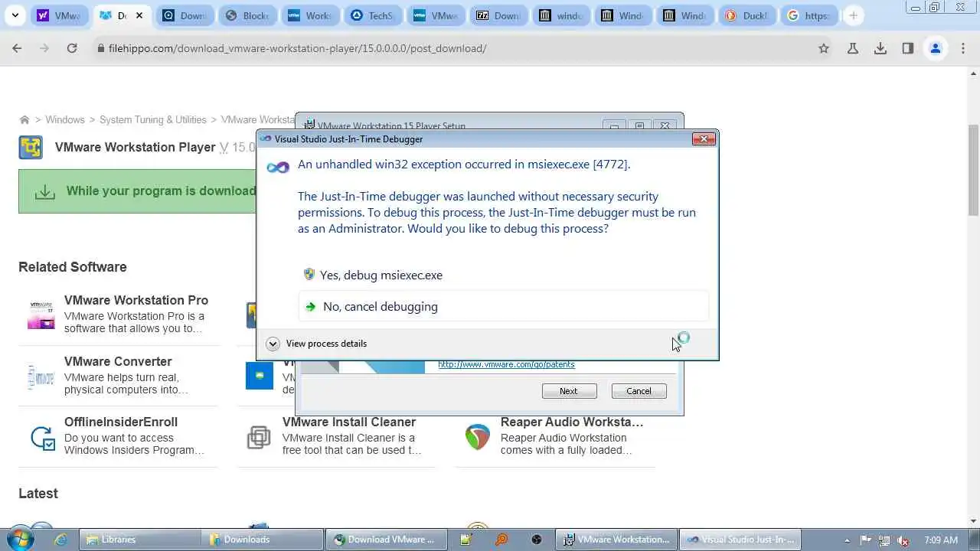Switch to the Yahoo VMware tab
The height and width of the screenshot is (551, 980).
point(60,15)
